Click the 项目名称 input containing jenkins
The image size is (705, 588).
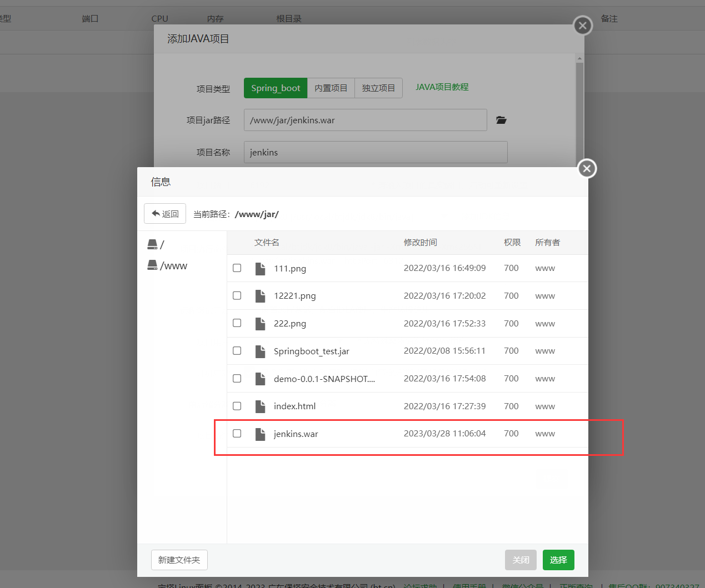point(376,152)
